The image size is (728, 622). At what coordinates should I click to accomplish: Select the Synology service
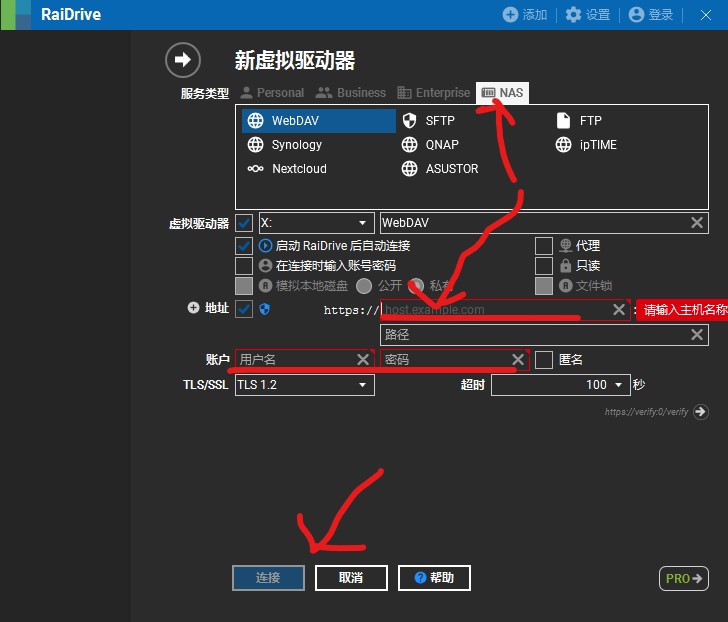284,145
